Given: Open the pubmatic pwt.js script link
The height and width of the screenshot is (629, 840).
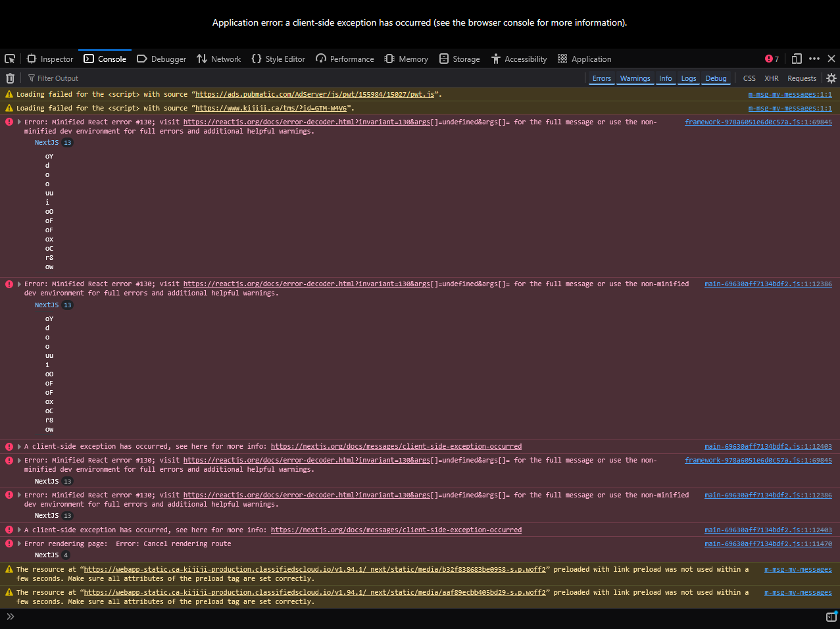Looking at the screenshot, I should click(x=314, y=95).
